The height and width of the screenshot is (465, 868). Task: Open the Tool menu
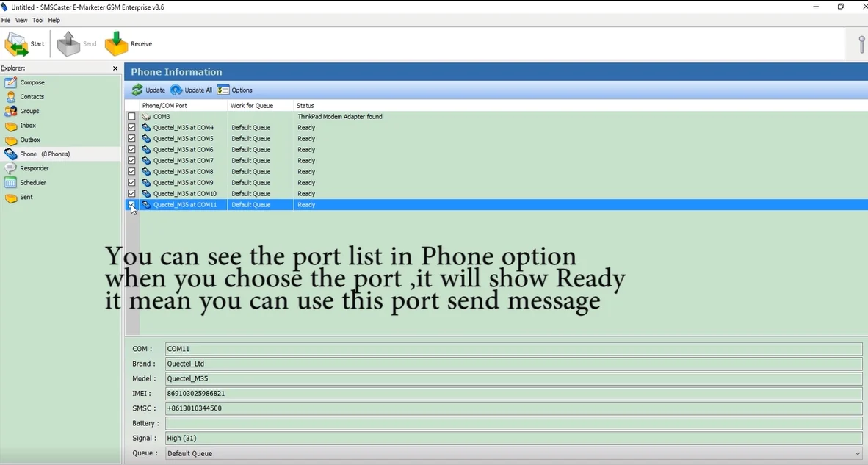[37, 20]
